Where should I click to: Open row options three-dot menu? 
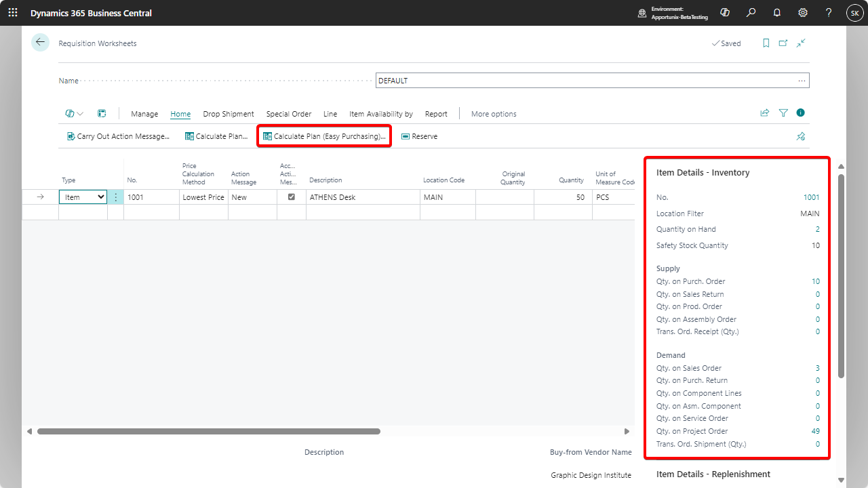[x=115, y=197]
